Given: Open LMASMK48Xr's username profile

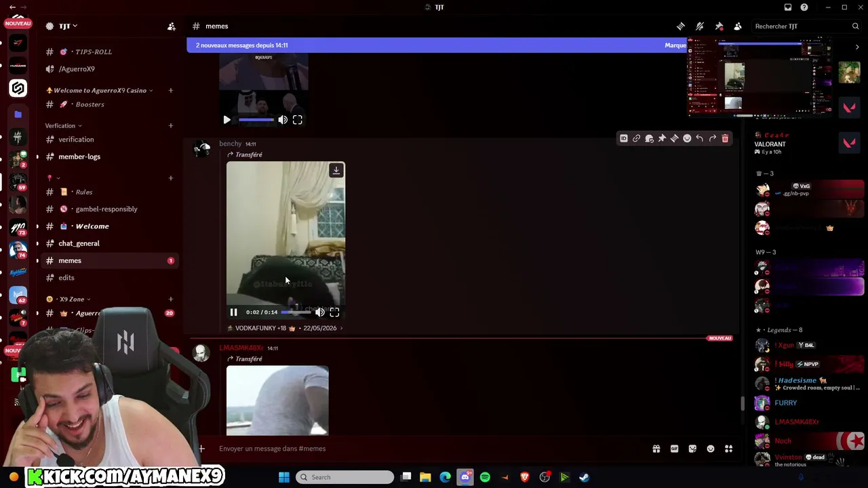Looking at the screenshot, I should [x=241, y=348].
